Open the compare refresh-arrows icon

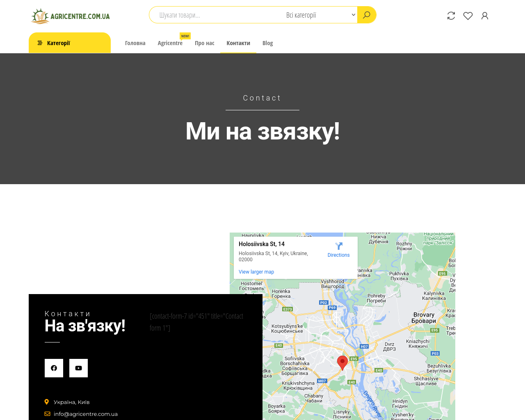451,16
